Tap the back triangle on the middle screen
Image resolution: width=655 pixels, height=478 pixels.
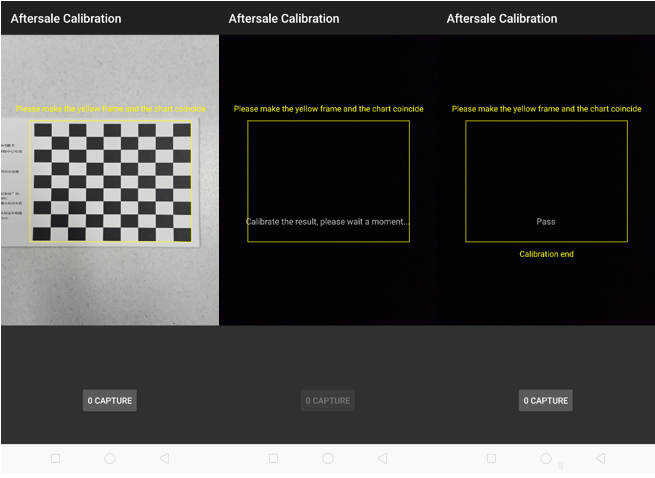pyautogui.click(x=382, y=458)
